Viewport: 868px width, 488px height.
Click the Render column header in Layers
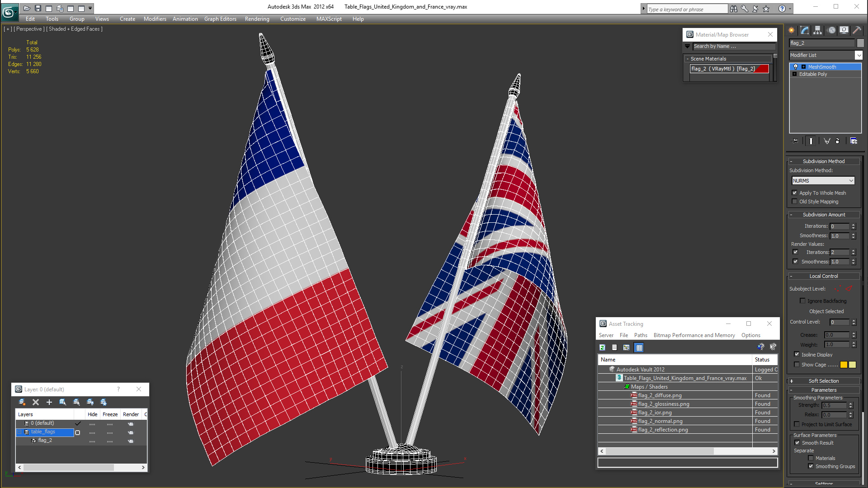tap(131, 414)
